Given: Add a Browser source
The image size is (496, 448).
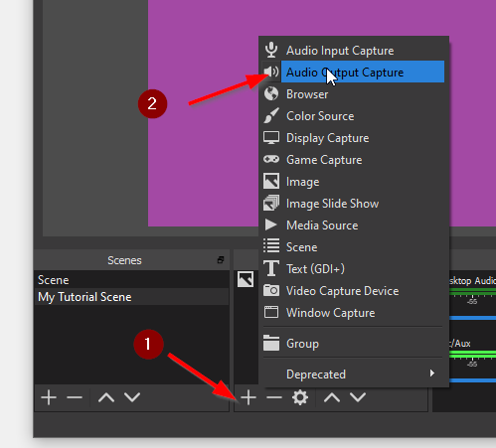Looking at the screenshot, I should pos(354,94).
